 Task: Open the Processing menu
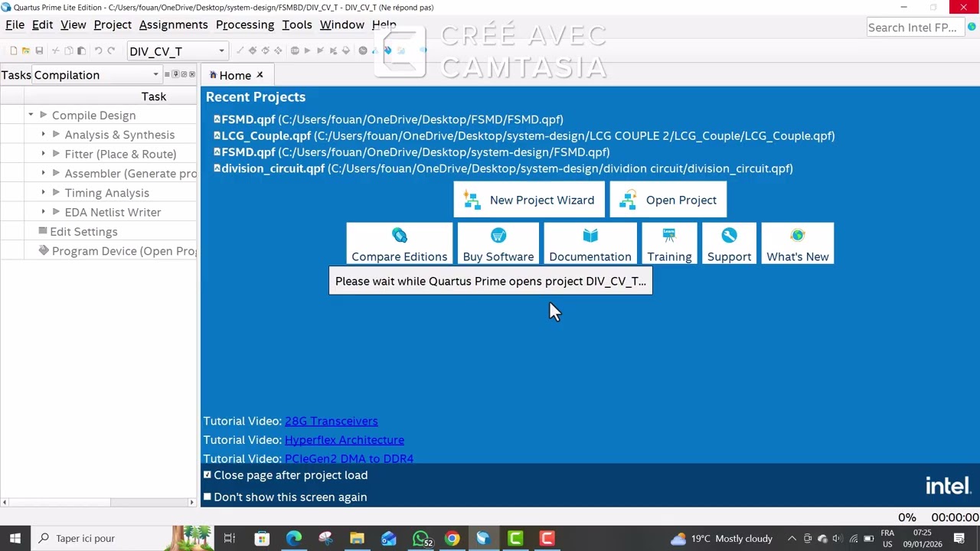click(245, 24)
